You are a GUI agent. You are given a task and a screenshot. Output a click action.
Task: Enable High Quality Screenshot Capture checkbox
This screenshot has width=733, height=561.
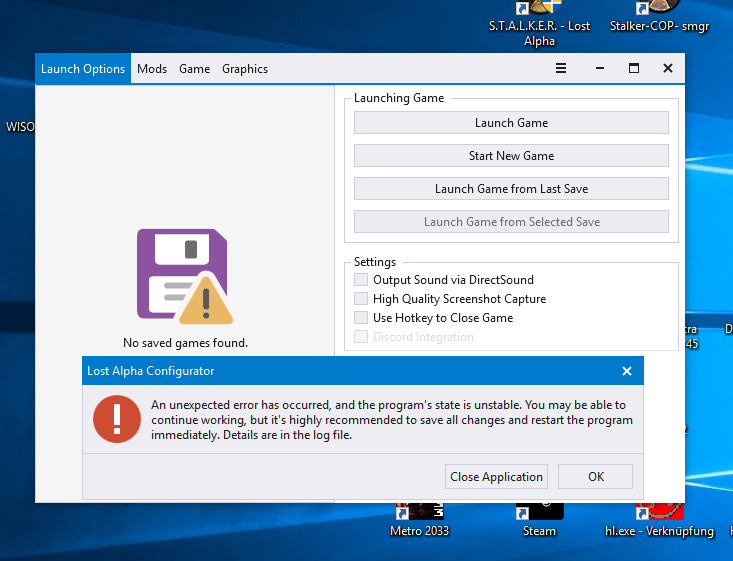[361, 299]
